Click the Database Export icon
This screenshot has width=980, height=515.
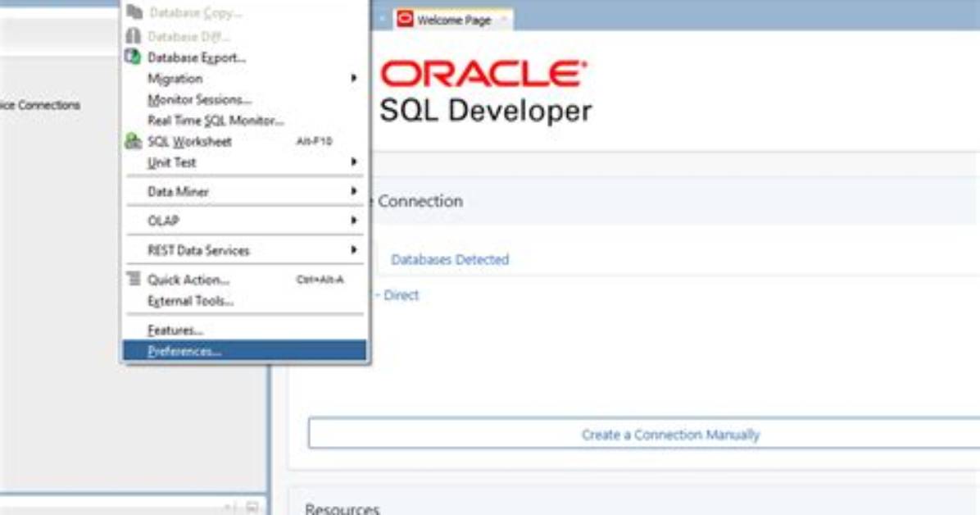[x=133, y=57]
